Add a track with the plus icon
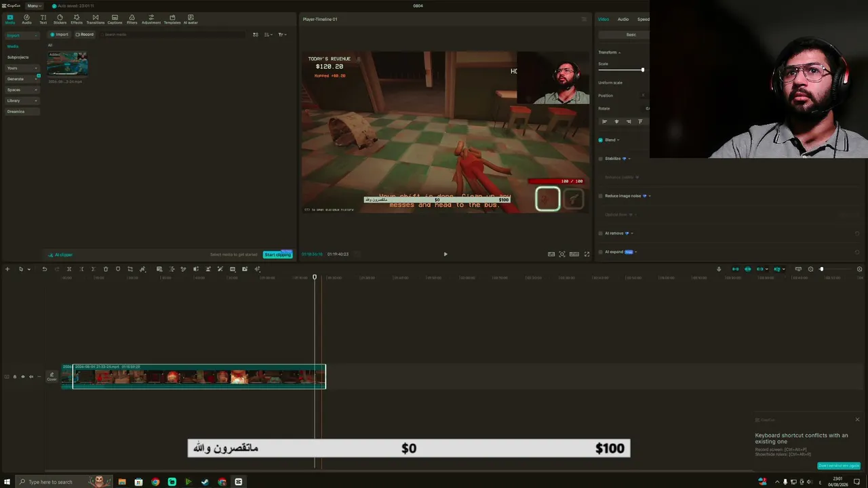868x488 pixels. coord(7,269)
